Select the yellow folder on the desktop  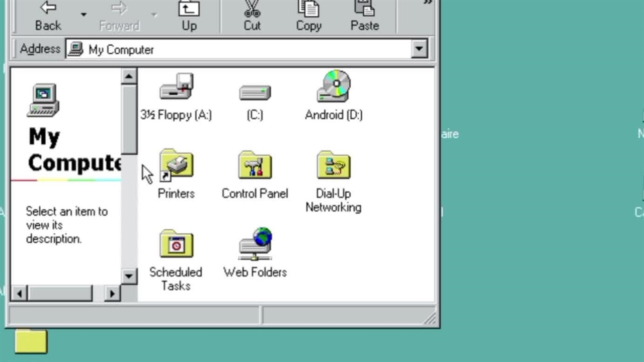coord(31,342)
